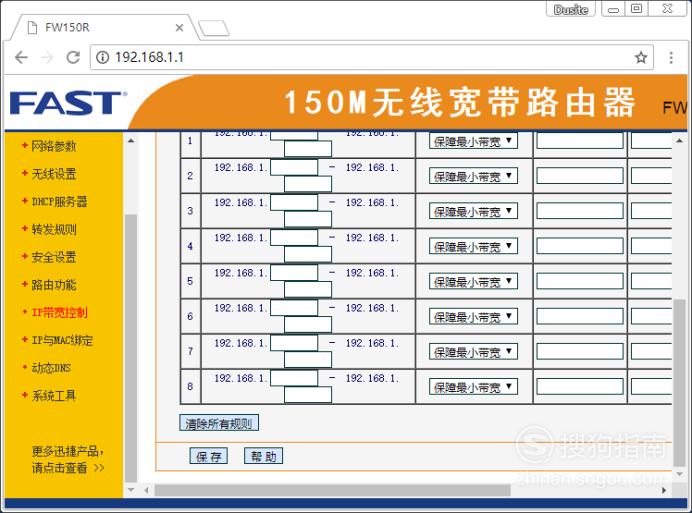Image resolution: width=692 pixels, height=513 pixels.
Task: Click 帮助 help button
Action: pos(263,456)
